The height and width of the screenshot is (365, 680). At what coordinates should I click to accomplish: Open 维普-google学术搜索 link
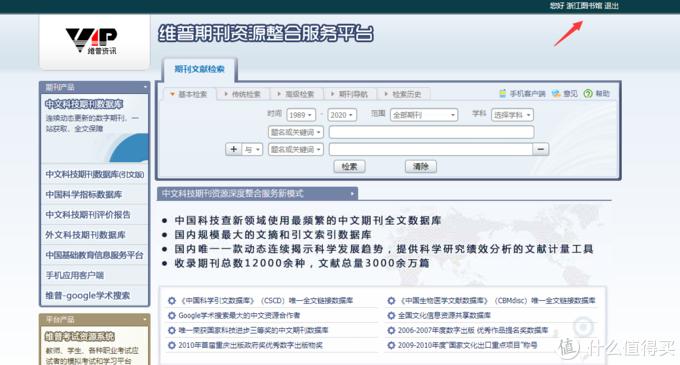pos(88,296)
